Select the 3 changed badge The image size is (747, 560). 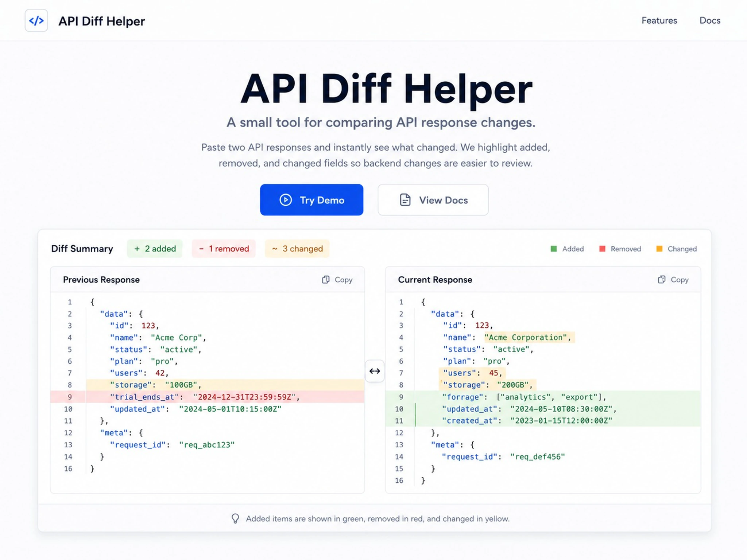point(297,249)
